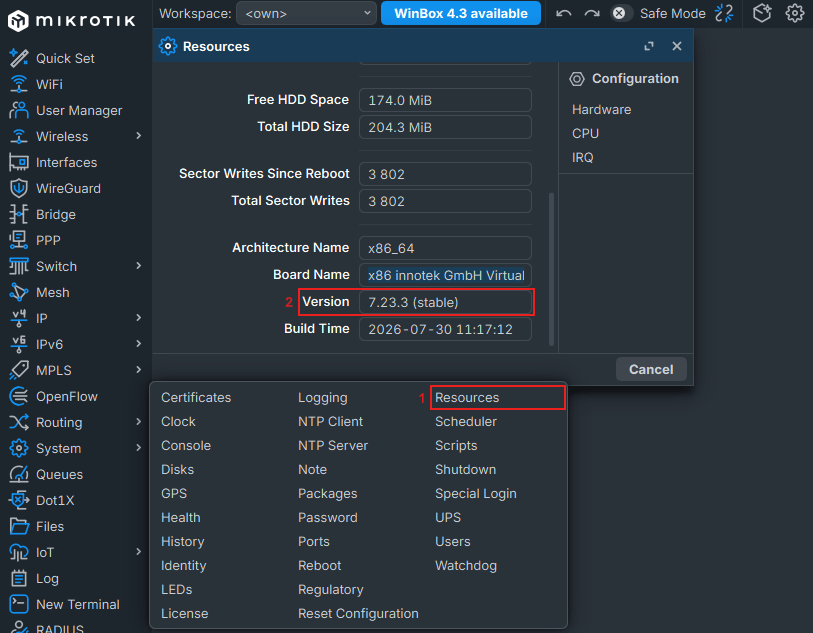Click the Files folder icon

[19, 526]
